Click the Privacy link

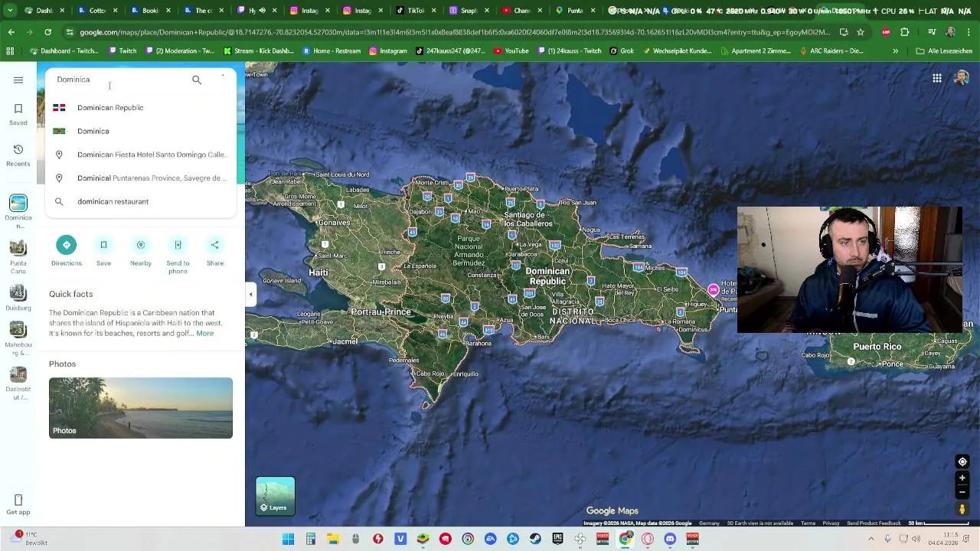[831, 523]
